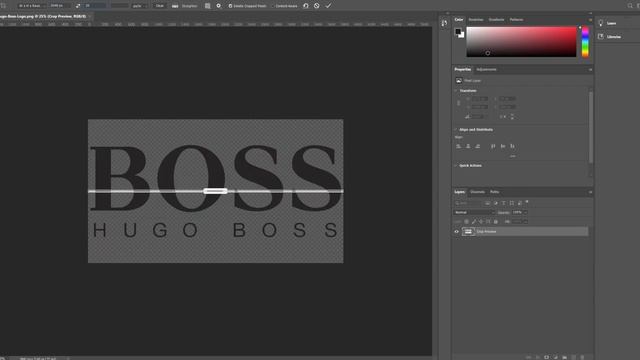The width and height of the screenshot is (640, 360).
Task: Select the Hugo Boss Logo document tab
Action: (x=43, y=16)
